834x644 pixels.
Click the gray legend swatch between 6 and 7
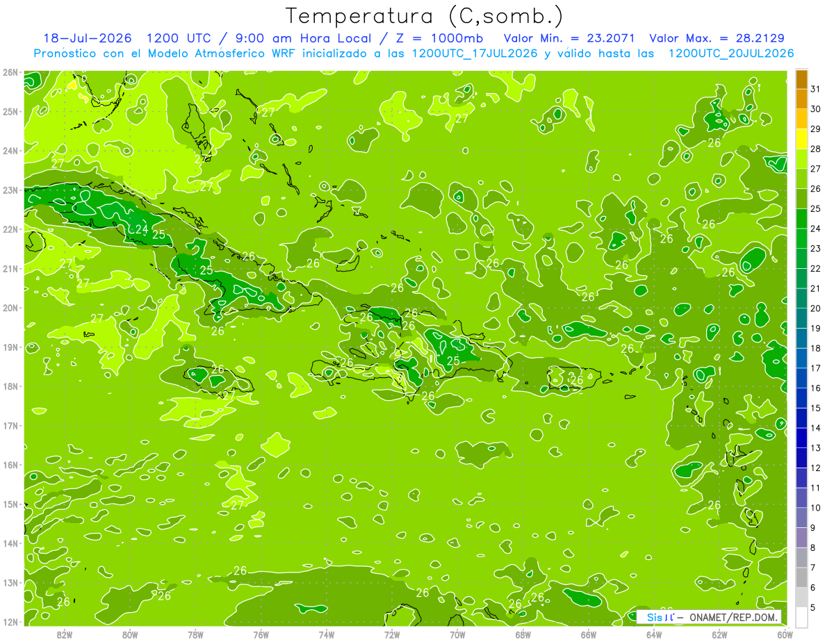click(801, 577)
